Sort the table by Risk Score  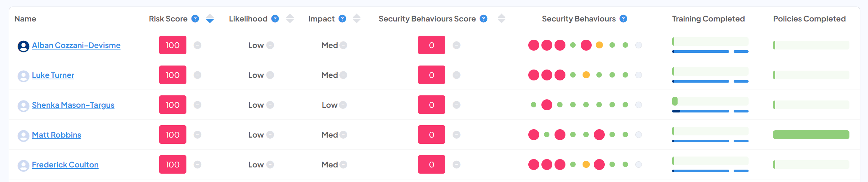click(210, 19)
